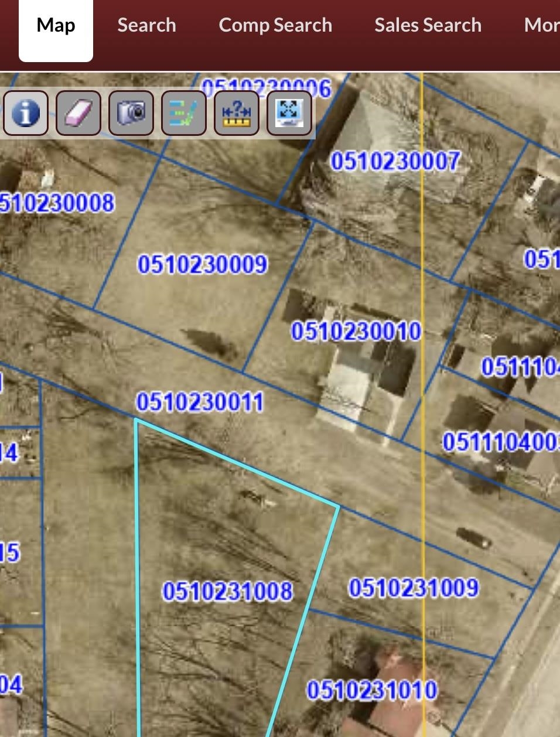The width and height of the screenshot is (560, 737).
Task: Click the 0510230011 parcel label
Action: click(x=200, y=402)
